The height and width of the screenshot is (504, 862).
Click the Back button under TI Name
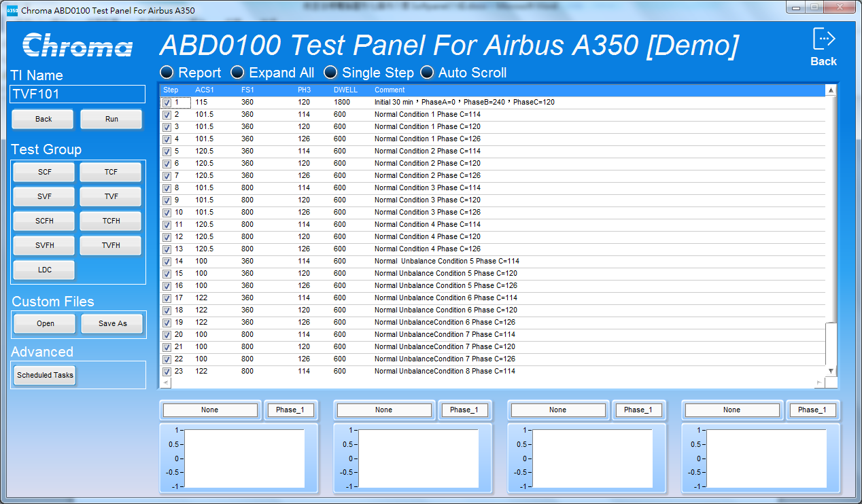(x=44, y=119)
